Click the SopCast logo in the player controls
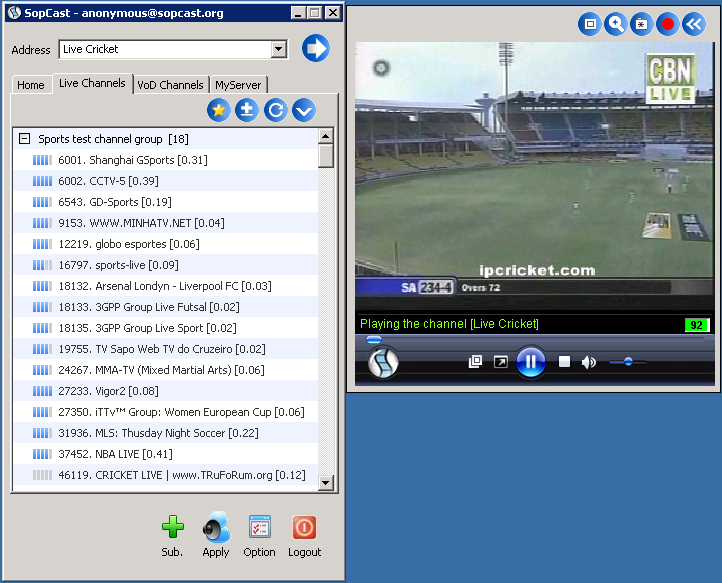This screenshot has width=722, height=583. [x=383, y=362]
